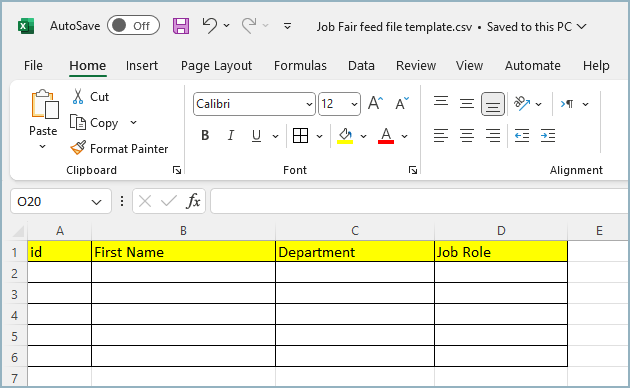Open the Font settings dialog launcher
The height and width of the screenshot is (388, 630).
pyautogui.click(x=413, y=170)
